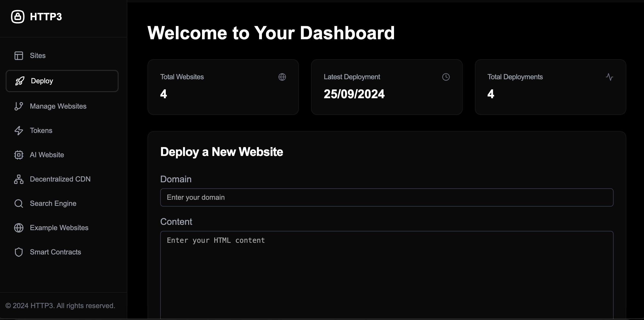This screenshot has width=644, height=320.
Task: Open the Manage Websites menu item
Action: point(58,106)
